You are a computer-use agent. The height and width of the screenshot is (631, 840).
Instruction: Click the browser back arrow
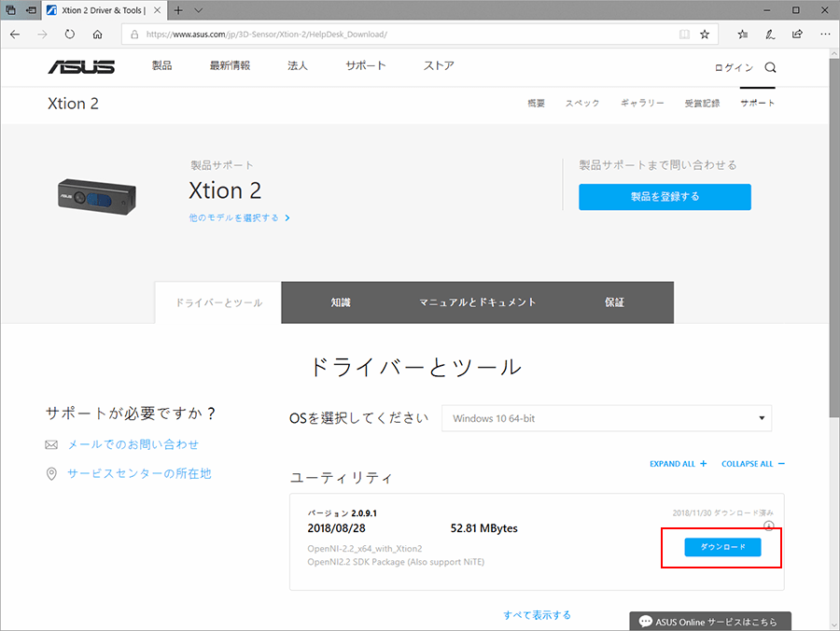[x=15, y=35]
